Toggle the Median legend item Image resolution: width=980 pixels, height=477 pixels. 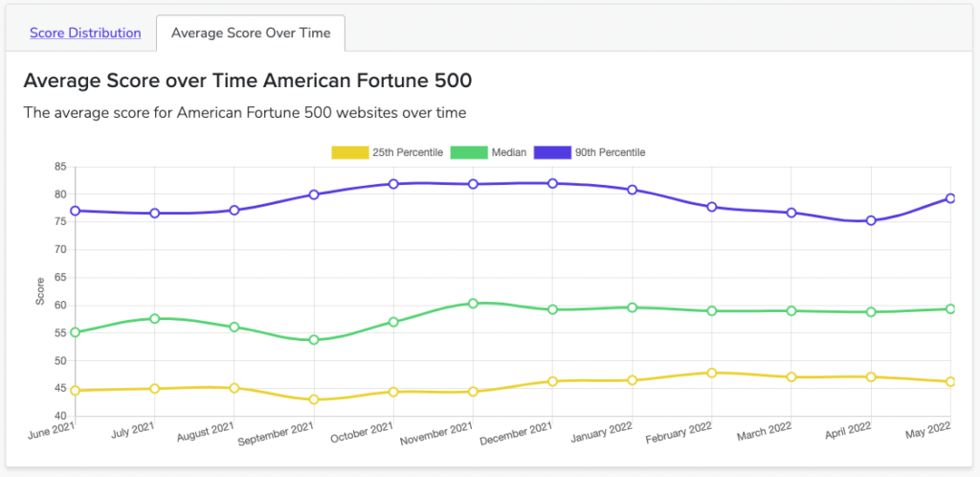pyautogui.click(x=488, y=152)
